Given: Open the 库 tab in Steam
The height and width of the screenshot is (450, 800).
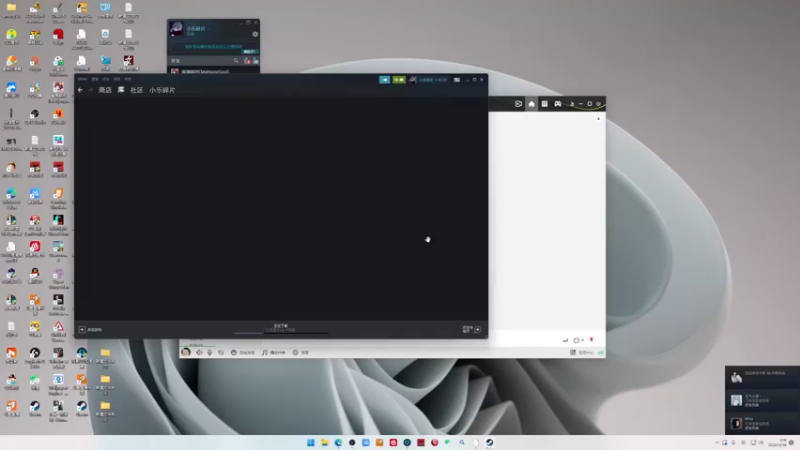Looking at the screenshot, I should coord(121,90).
